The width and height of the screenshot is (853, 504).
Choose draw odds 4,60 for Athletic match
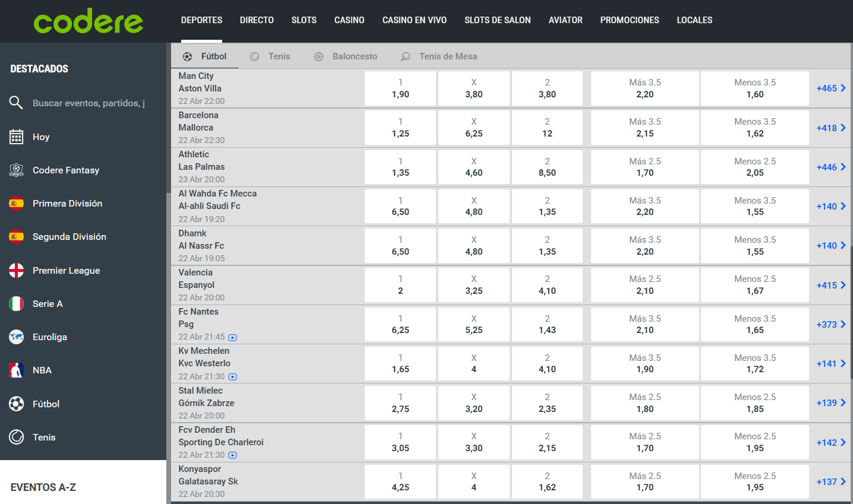coord(473,167)
